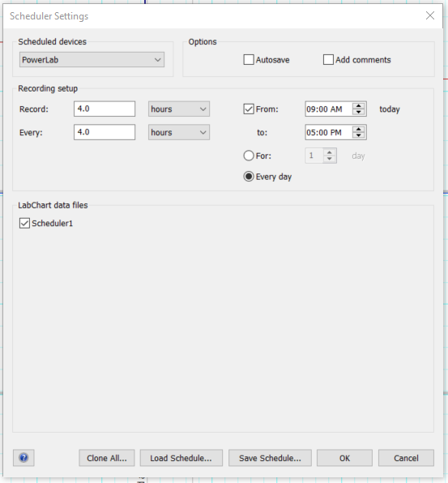
Task: Click the For days value field
Action: [314, 156]
